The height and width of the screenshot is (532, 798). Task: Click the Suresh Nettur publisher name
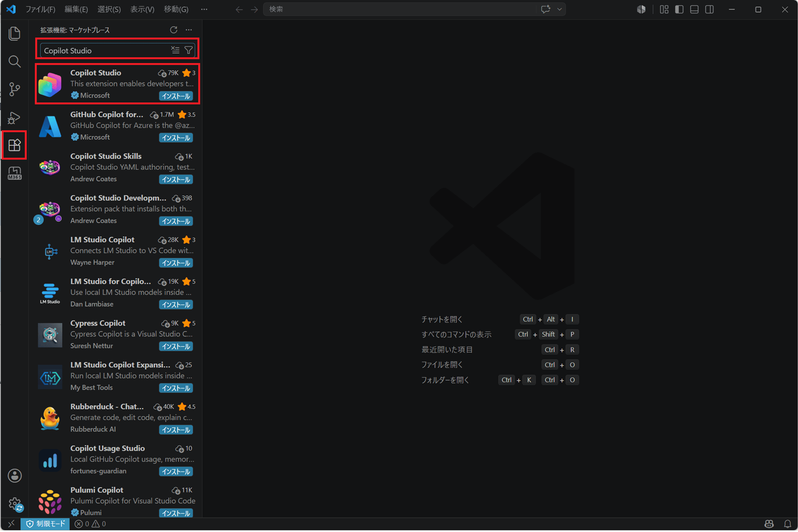click(92, 346)
